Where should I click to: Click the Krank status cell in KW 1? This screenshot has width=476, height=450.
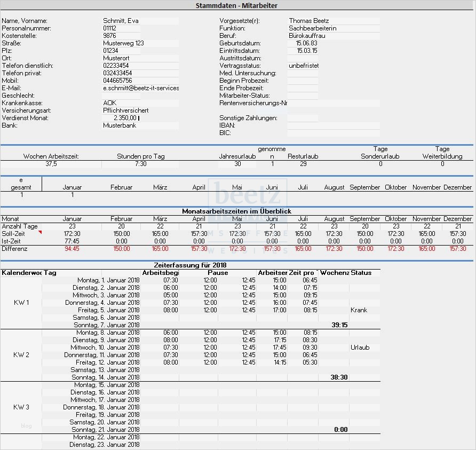coord(359,310)
